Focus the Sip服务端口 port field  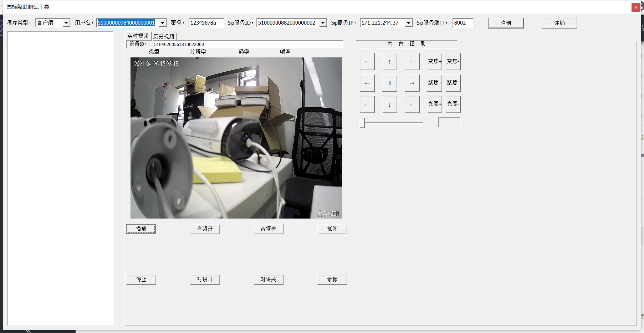pos(463,23)
